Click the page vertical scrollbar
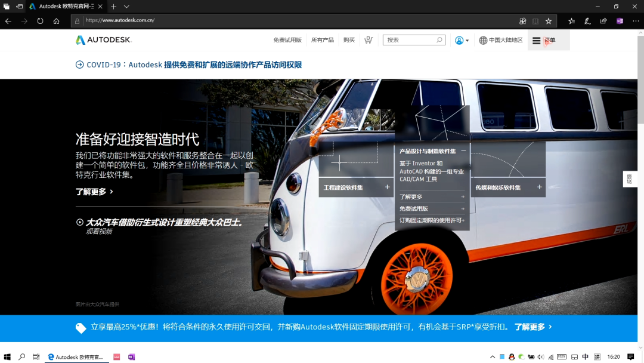Screen dimensions: 644x363 tap(640, 80)
